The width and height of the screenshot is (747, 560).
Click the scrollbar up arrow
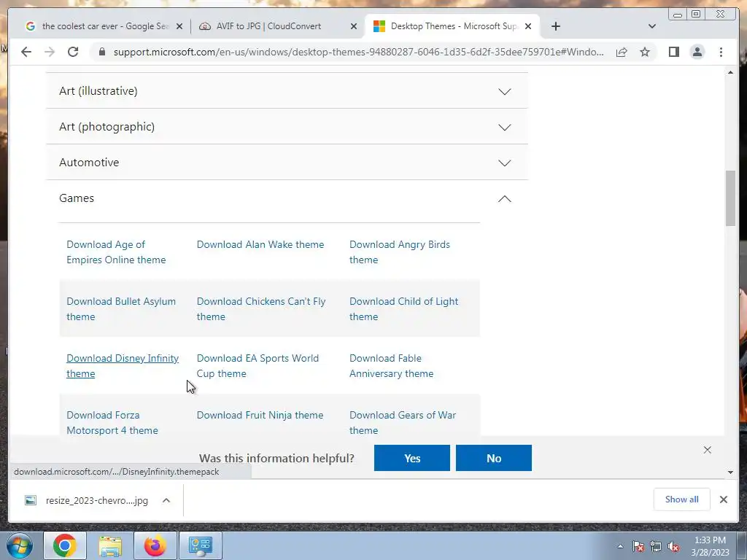point(730,72)
